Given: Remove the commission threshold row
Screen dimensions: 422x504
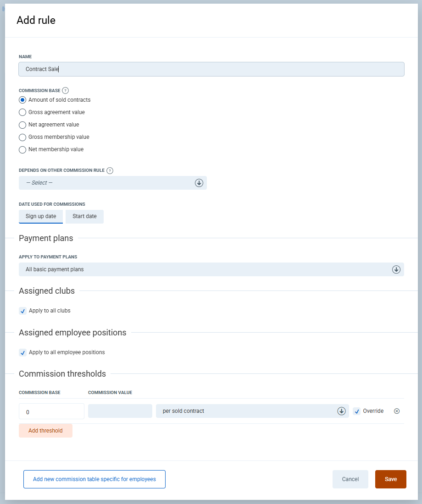Looking at the screenshot, I should 397,411.
